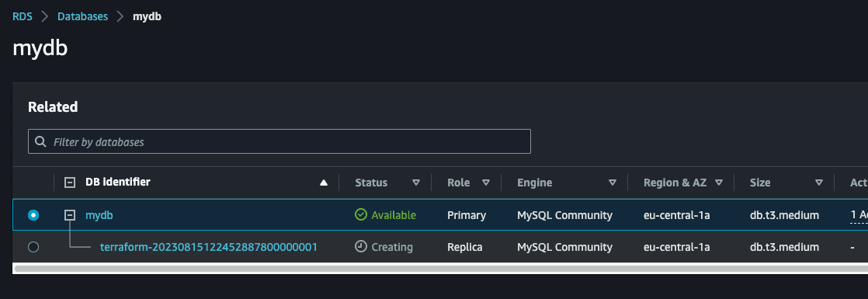Image resolution: width=868 pixels, height=299 pixels.
Task: Click the mydb page title
Action: pos(40,49)
